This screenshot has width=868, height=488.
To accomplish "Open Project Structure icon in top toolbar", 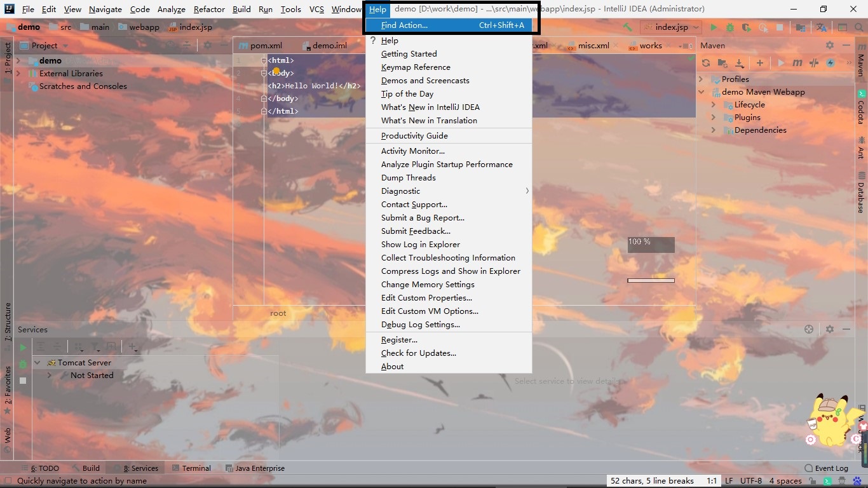I will click(x=801, y=27).
